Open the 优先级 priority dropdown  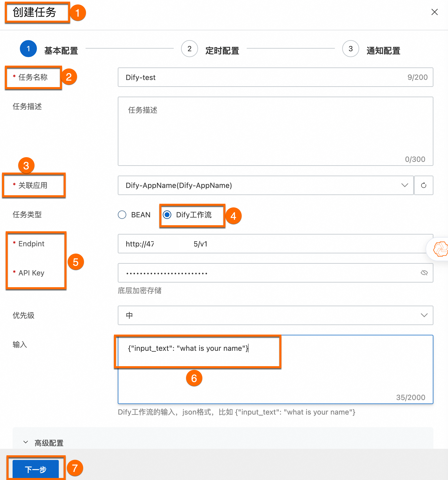275,315
